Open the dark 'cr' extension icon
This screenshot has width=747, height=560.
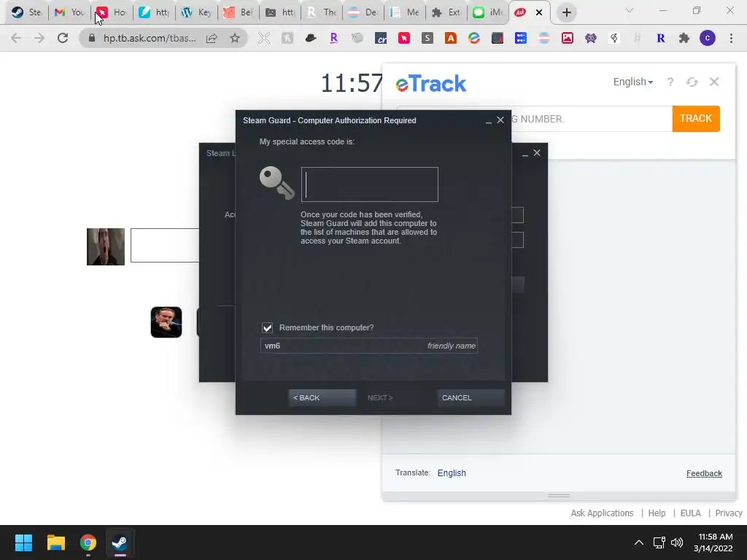381,38
